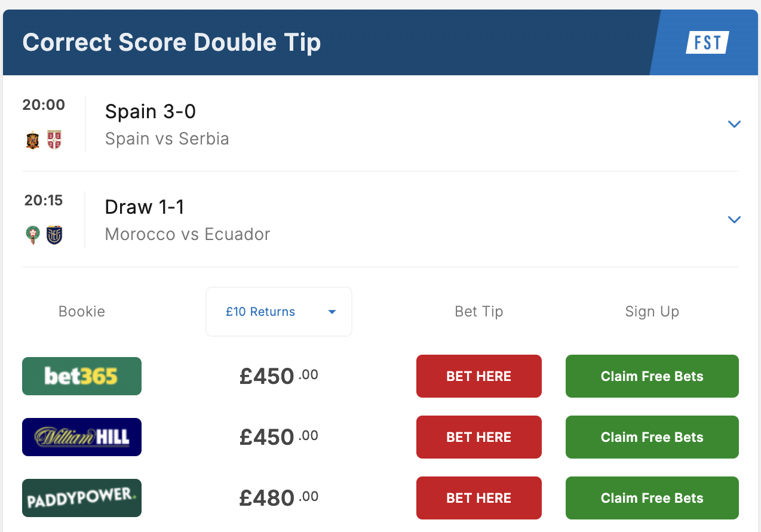
Task: Claim Free Bets from bet365
Action: pos(652,376)
